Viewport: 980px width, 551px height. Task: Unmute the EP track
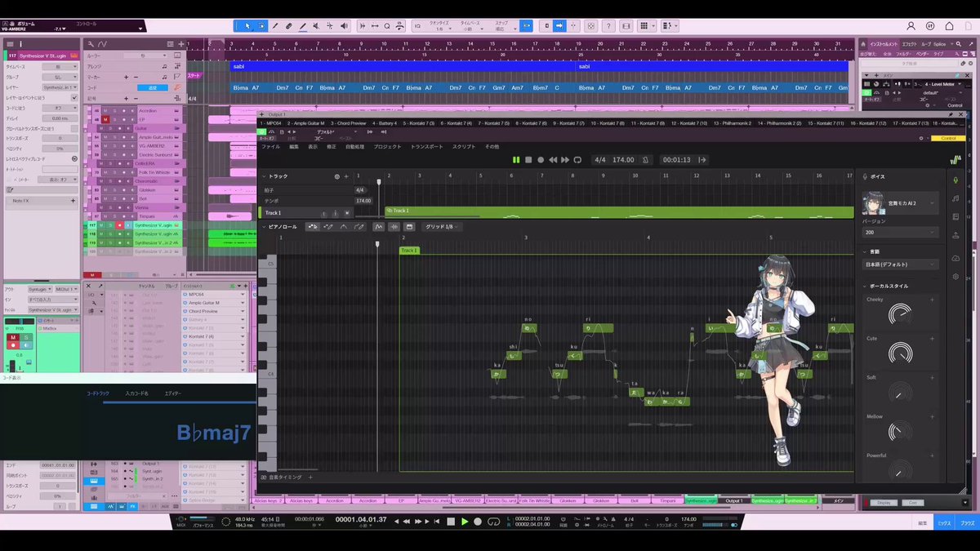pyautogui.click(x=105, y=119)
